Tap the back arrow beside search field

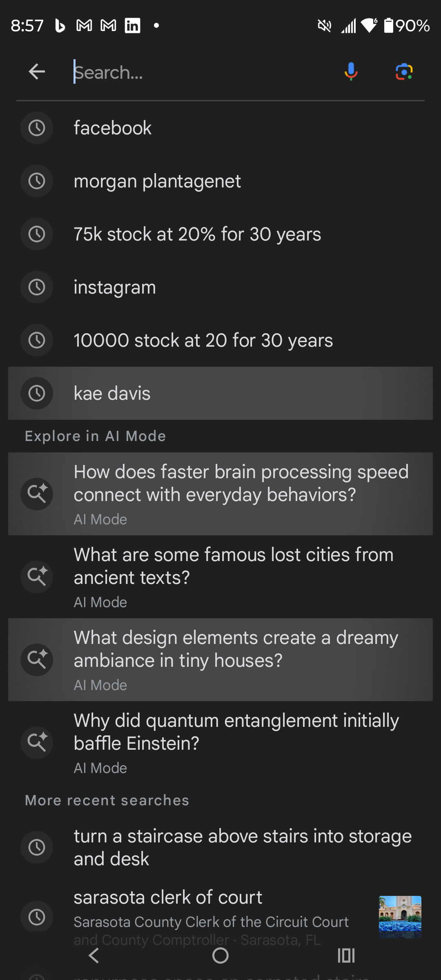37,72
